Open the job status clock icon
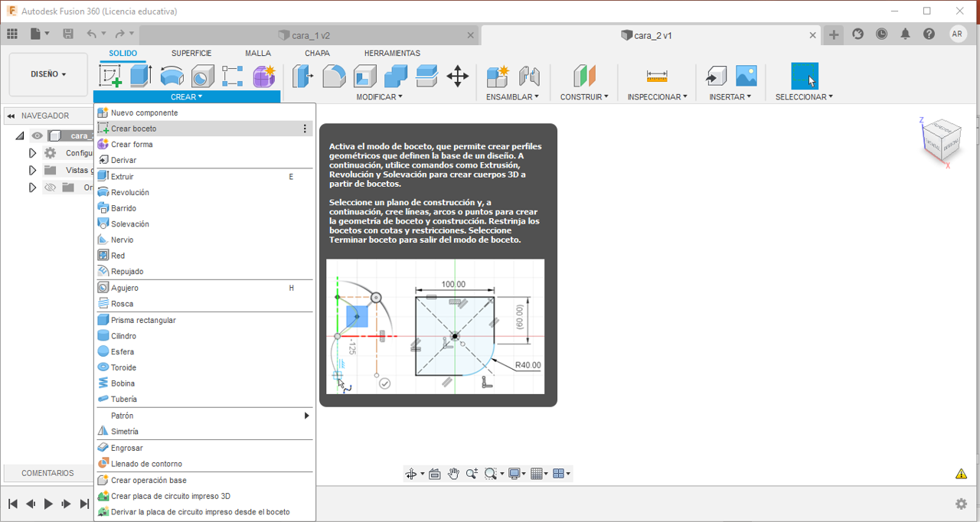Image resolution: width=980 pixels, height=522 pixels. (x=882, y=34)
